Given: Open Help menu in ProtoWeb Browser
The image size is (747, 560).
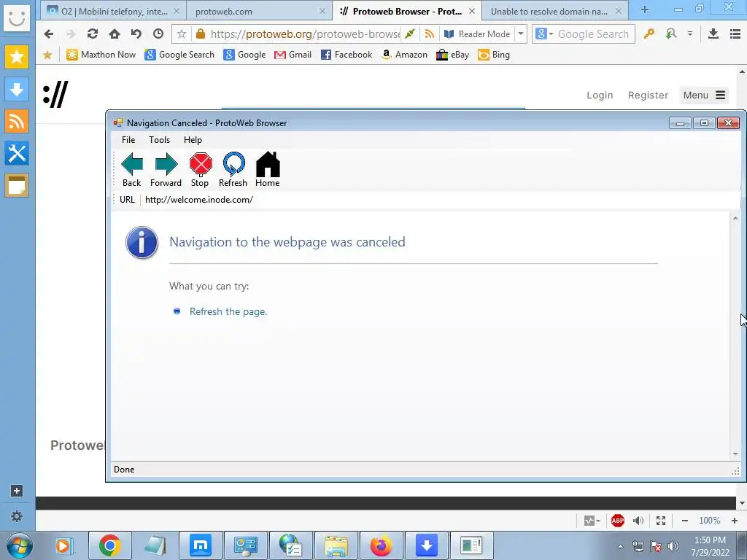Looking at the screenshot, I should pyautogui.click(x=193, y=140).
